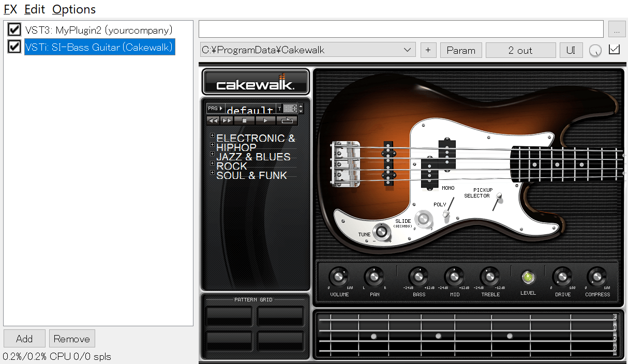The width and height of the screenshot is (628, 364).
Task: Click the PAN knob
Action: [x=374, y=277]
